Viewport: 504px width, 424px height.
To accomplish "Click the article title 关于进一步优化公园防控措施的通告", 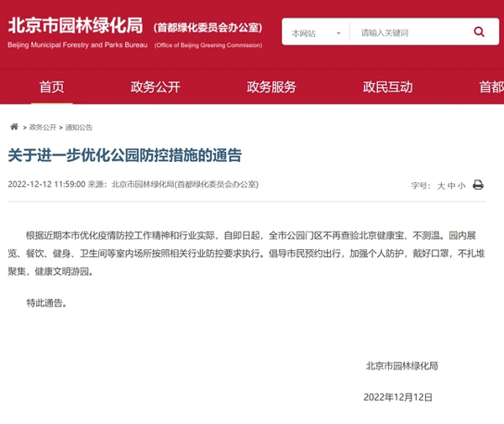I will tap(124, 155).
